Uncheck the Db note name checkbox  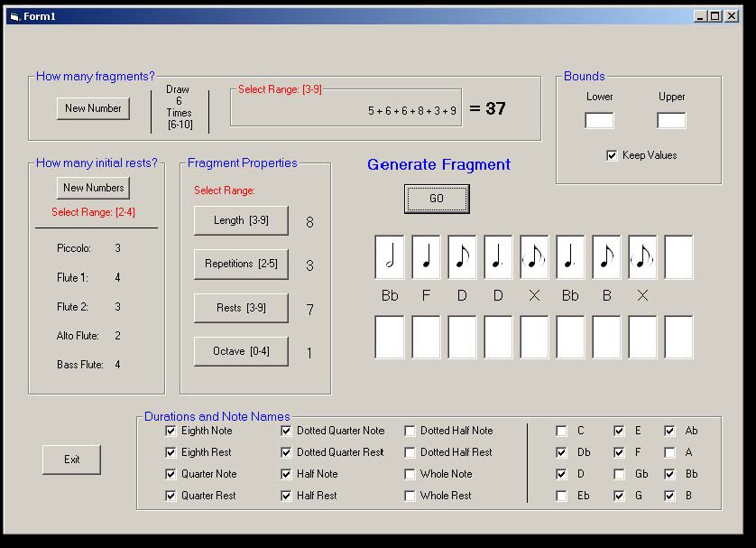(x=562, y=452)
